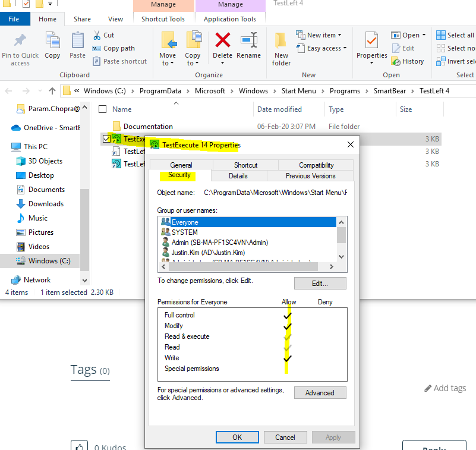Open Previous Versions tab

(x=310, y=176)
